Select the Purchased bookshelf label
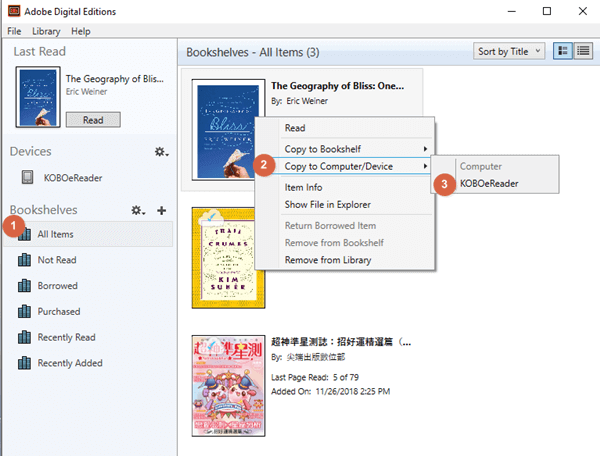The image size is (600, 456). click(x=59, y=311)
